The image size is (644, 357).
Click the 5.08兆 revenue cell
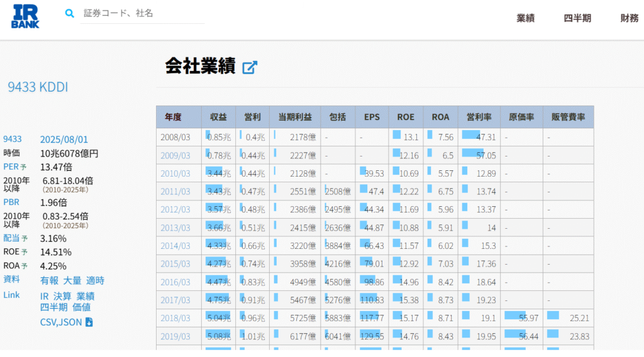click(x=218, y=336)
